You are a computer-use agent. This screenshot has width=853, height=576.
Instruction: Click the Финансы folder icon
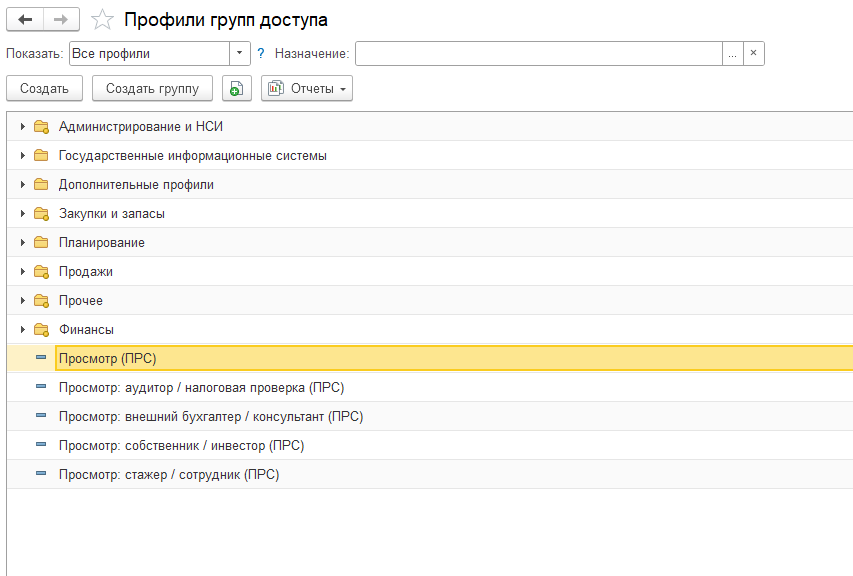[x=41, y=330]
